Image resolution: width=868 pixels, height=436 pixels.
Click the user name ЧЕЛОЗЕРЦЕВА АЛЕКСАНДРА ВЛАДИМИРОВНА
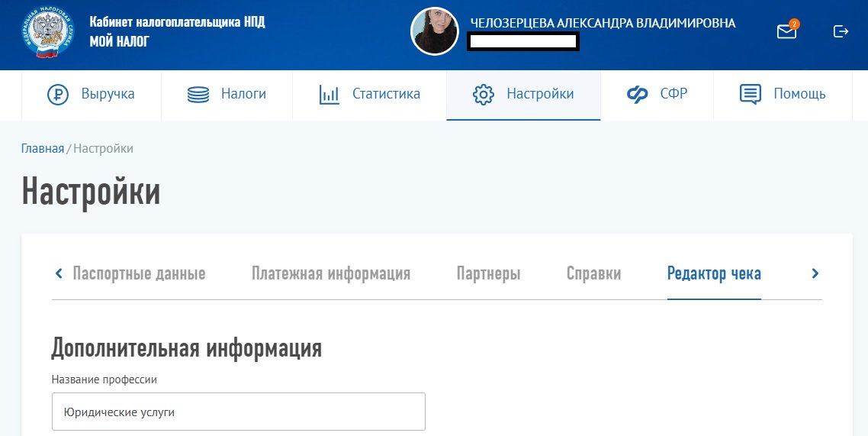[603, 23]
